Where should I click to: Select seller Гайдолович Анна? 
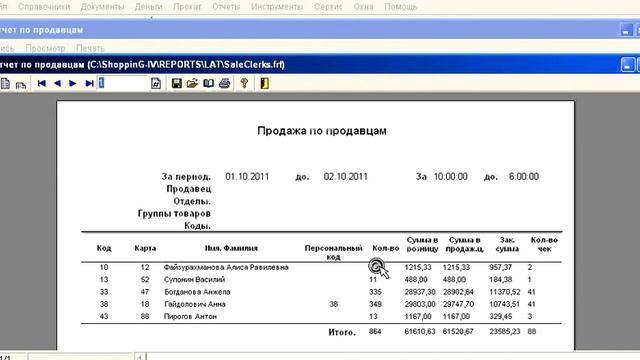tap(195, 304)
